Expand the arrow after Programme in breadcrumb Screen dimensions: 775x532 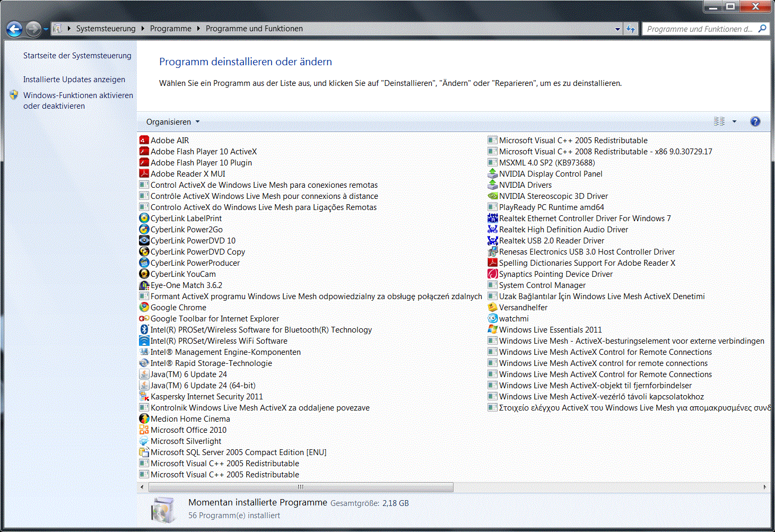tap(199, 29)
